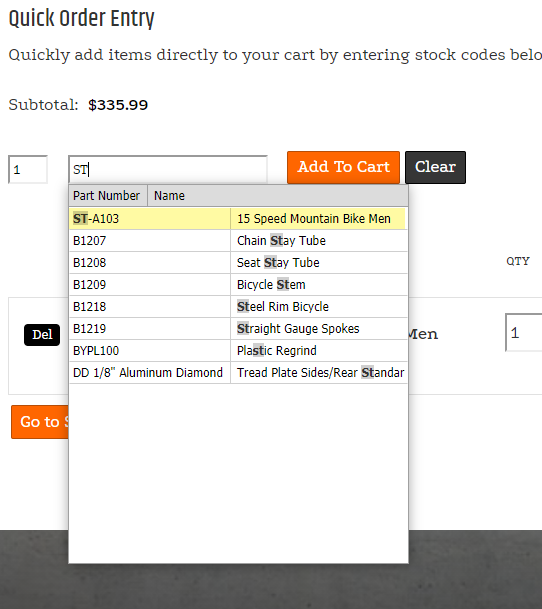
Task: Click the 15 Speed Mountain Bike Men name
Action: [x=314, y=219]
